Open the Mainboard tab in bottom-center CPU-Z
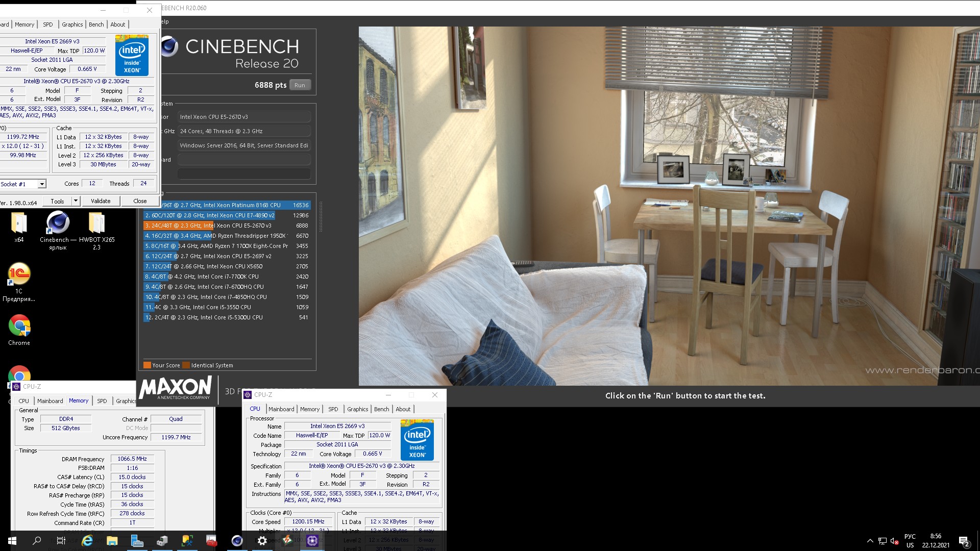 tap(281, 409)
